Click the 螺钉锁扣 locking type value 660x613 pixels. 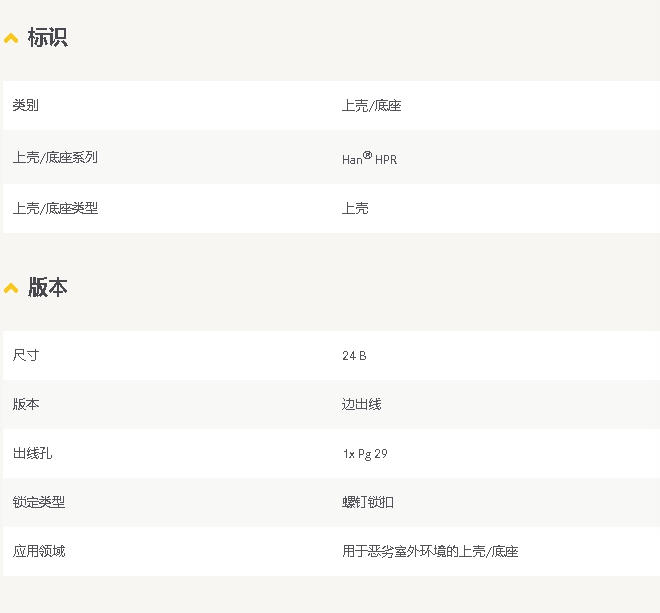click(368, 502)
